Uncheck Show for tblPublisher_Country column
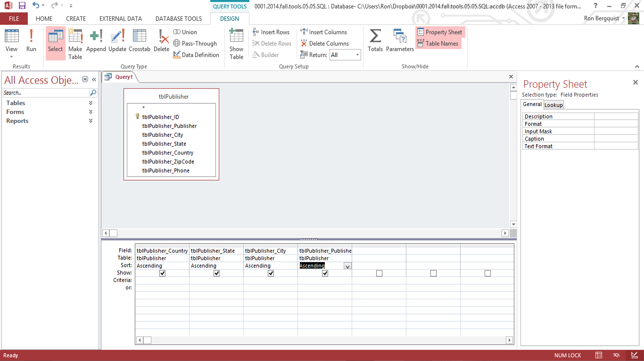 pyautogui.click(x=163, y=273)
